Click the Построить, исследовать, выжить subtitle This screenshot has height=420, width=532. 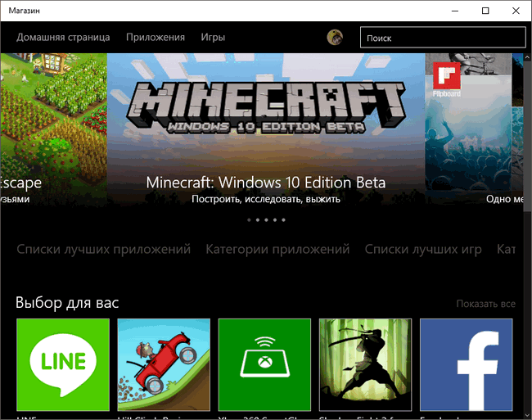pos(266,199)
